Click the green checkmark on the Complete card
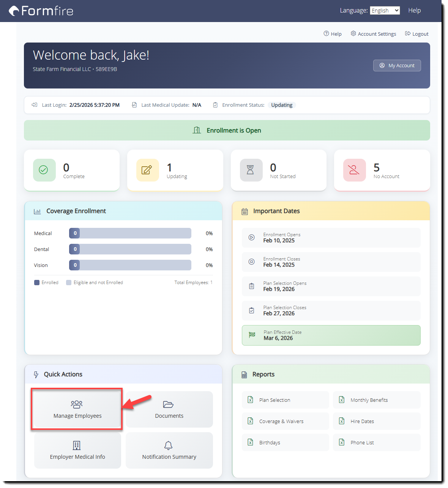Screen dimensions: 448x488 coord(44,170)
